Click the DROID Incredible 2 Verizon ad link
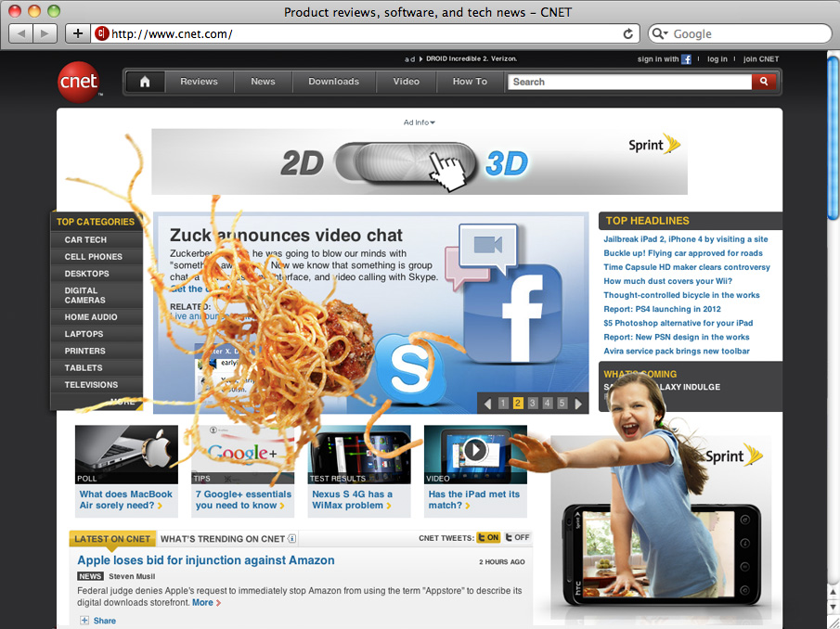The image size is (840, 629). pyautogui.click(x=472, y=58)
